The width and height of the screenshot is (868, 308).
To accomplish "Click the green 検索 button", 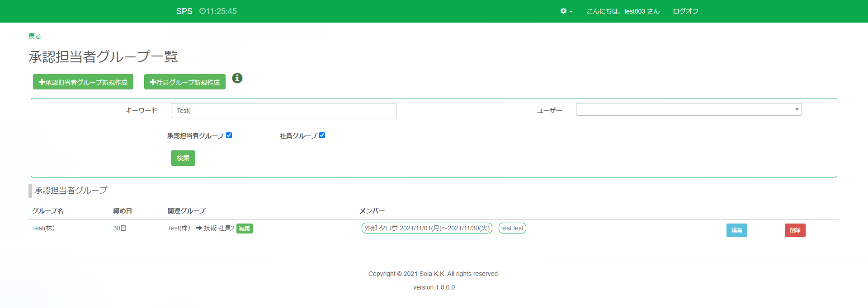I will (183, 158).
